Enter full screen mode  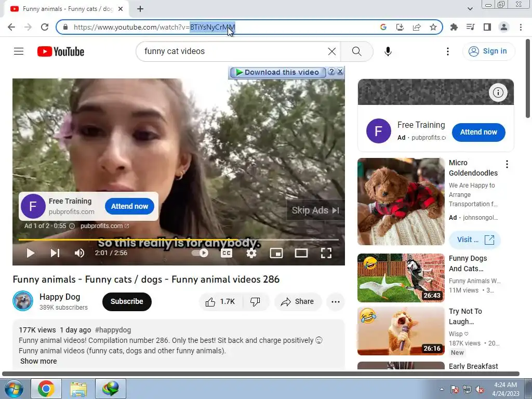coord(326,253)
